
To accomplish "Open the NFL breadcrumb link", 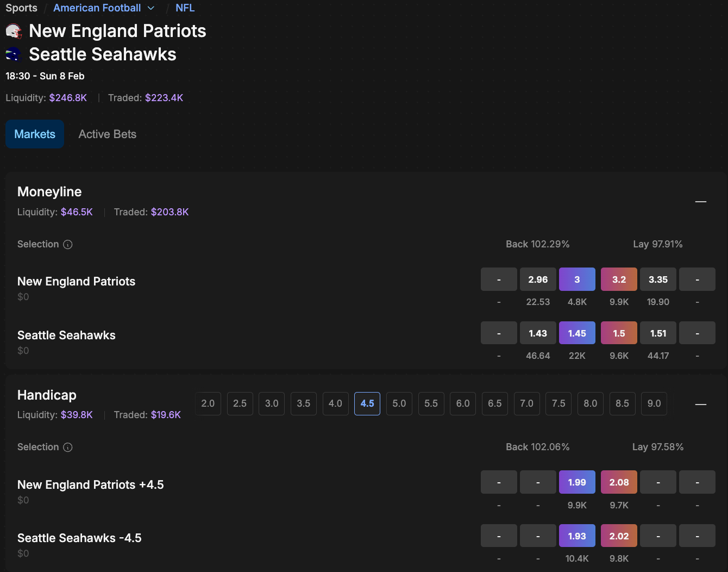I will click(x=185, y=8).
